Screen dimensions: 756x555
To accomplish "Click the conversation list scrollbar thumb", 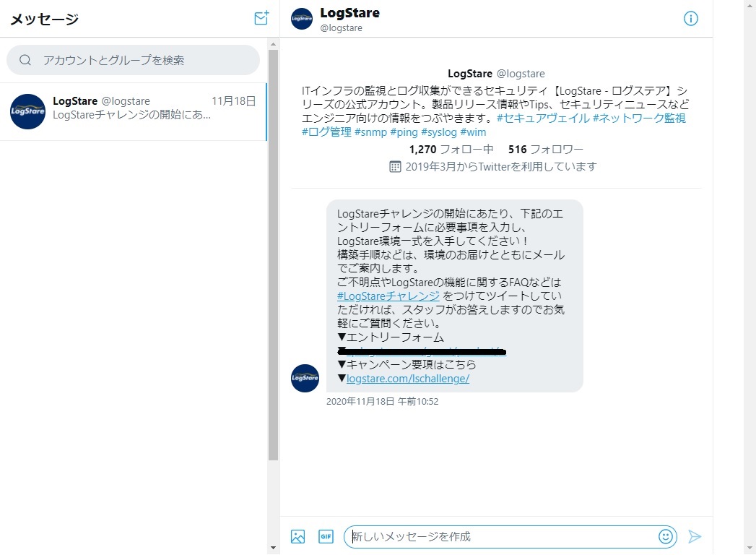I will coord(274,255).
